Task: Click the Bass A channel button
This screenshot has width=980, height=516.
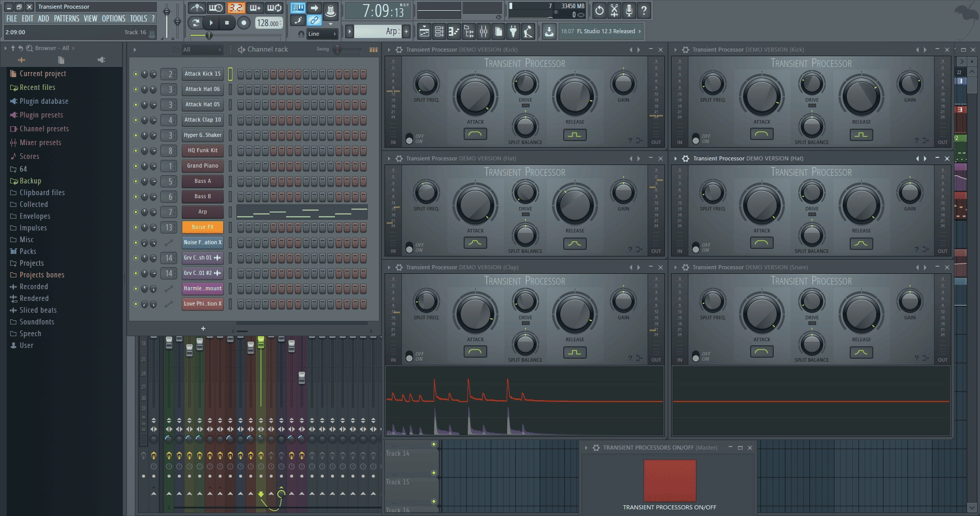Action: (x=202, y=181)
